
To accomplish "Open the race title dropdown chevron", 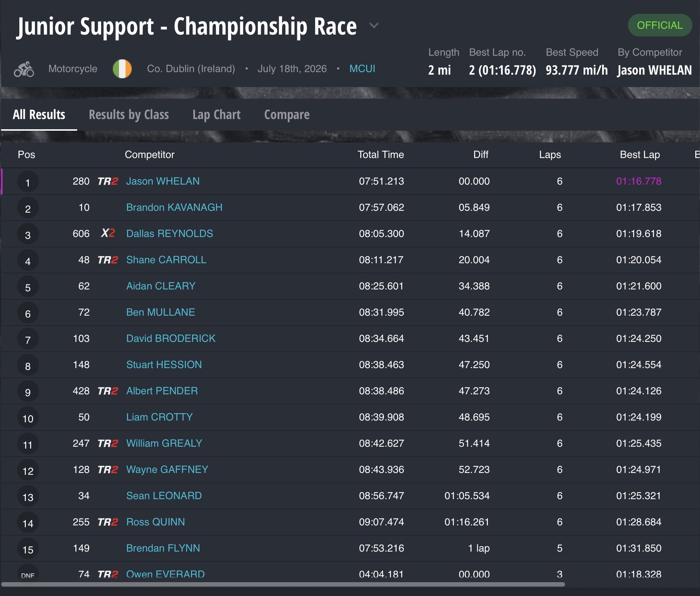I will click(374, 25).
